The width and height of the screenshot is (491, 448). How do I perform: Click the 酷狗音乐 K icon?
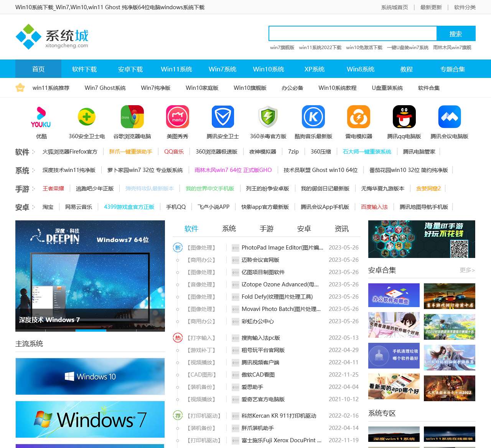tap(313, 117)
